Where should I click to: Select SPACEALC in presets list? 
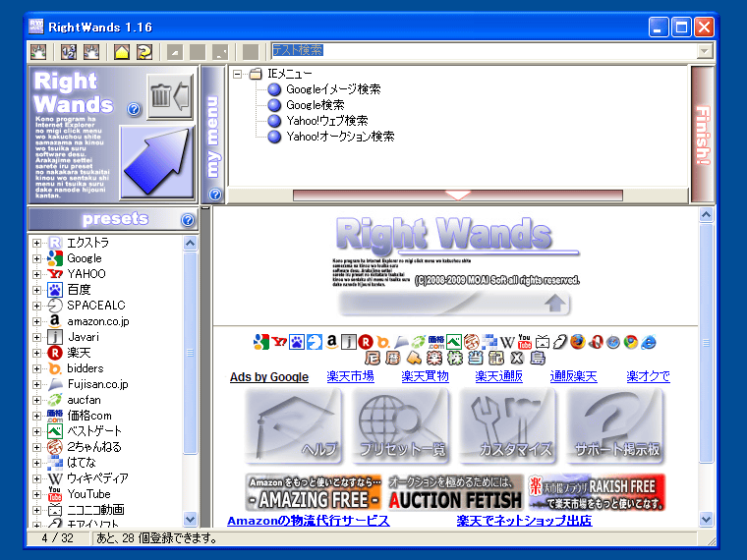[95, 306]
